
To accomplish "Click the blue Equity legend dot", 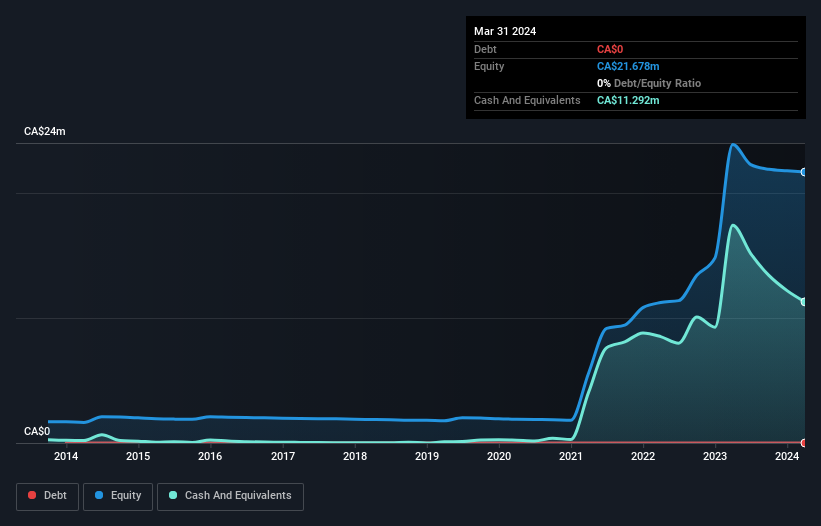I will [99, 495].
